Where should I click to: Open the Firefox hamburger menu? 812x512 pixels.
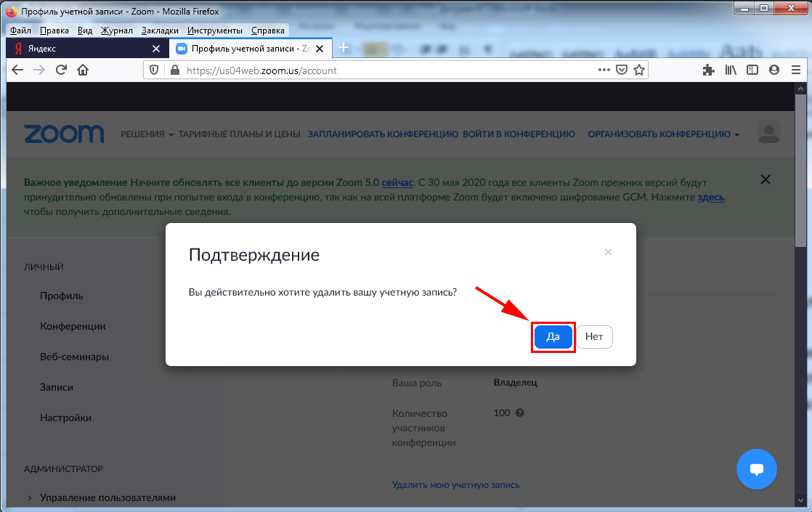(795, 70)
